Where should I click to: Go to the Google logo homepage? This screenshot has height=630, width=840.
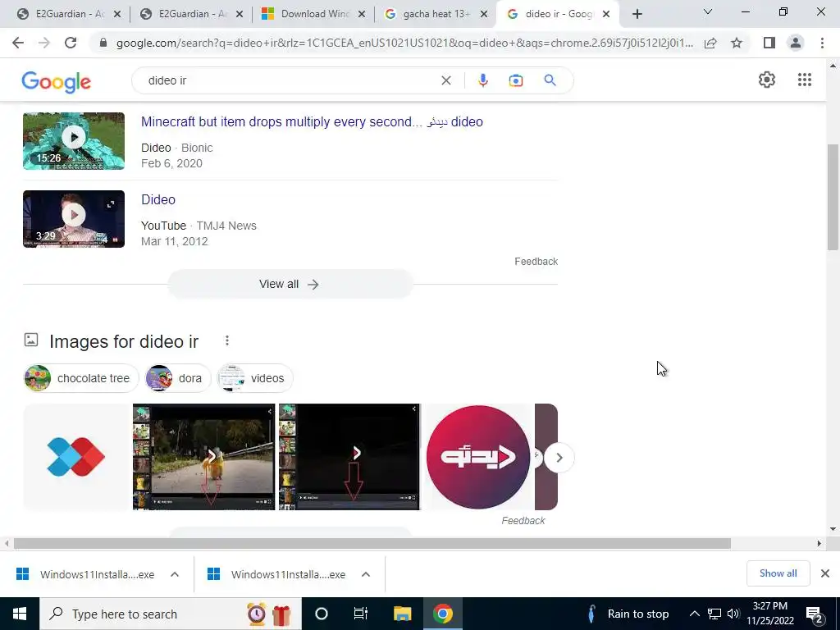click(x=57, y=81)
